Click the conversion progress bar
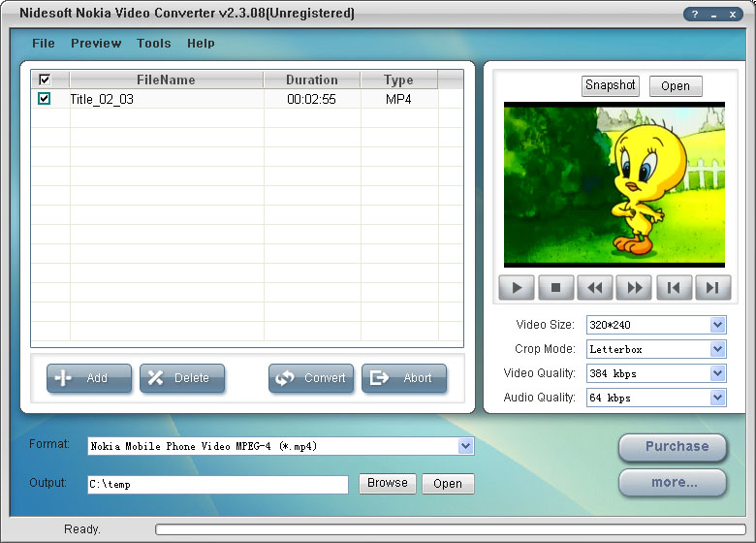 click(x=451, y=529)
